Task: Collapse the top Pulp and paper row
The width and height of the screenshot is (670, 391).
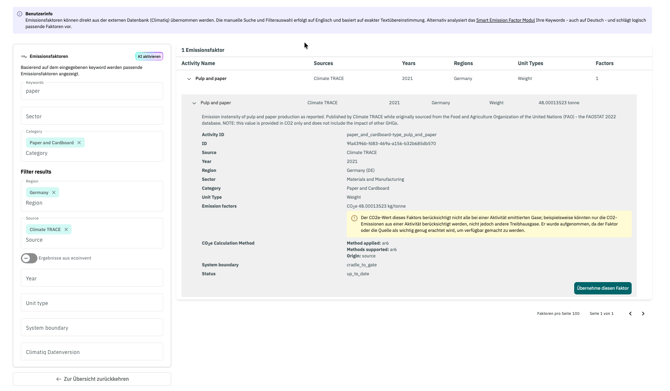Action: tap(189, 79)
